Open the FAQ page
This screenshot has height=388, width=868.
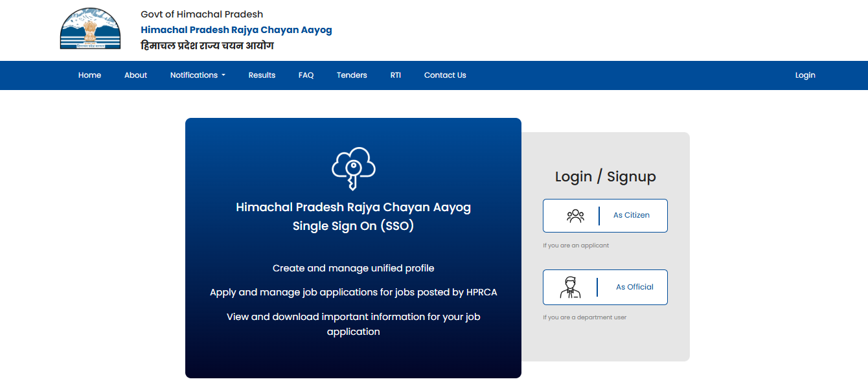pos(306,75)
